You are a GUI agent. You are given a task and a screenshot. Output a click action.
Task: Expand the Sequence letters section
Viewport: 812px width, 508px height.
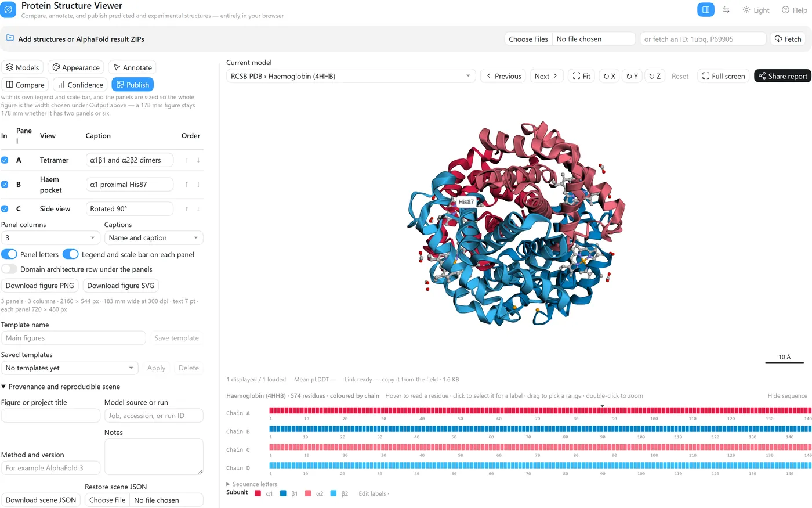[x=252, y=484]
